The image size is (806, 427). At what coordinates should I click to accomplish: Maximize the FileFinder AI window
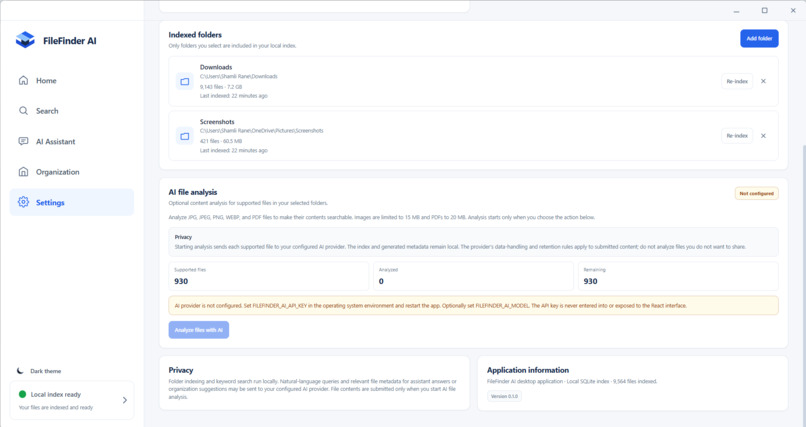coord(764,10)
